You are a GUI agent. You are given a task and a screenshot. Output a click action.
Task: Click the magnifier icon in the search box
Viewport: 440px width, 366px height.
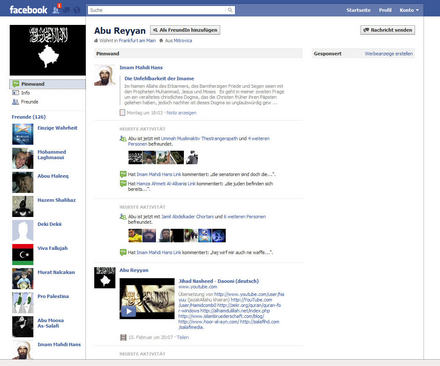230,10
